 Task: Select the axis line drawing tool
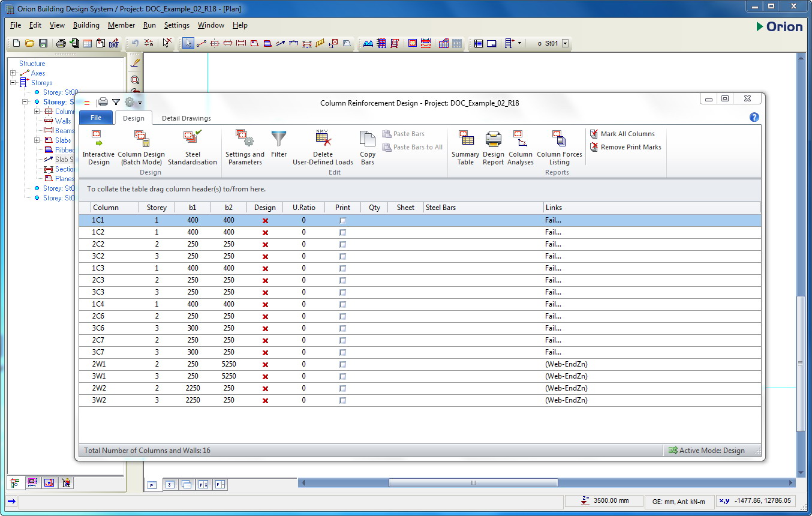(x=202, y=43)
